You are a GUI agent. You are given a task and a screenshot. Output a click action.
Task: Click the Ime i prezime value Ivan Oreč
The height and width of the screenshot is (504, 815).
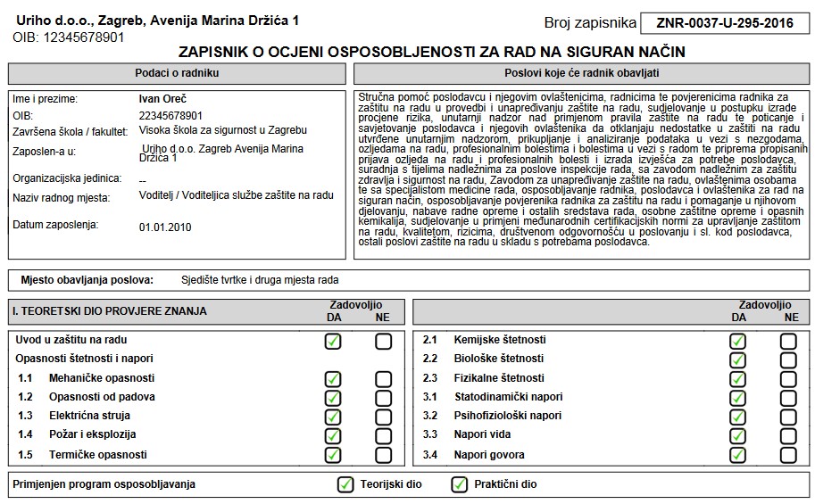tap(163, 99)
